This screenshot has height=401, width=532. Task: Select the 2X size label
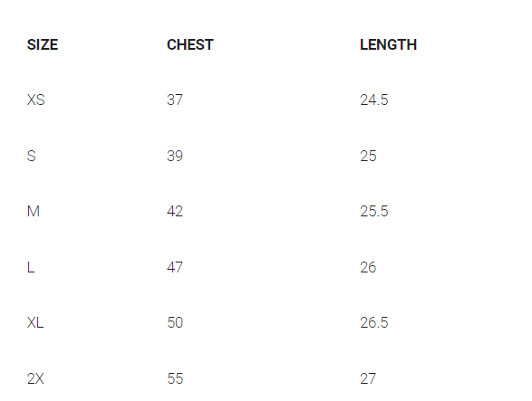[35, 378]
